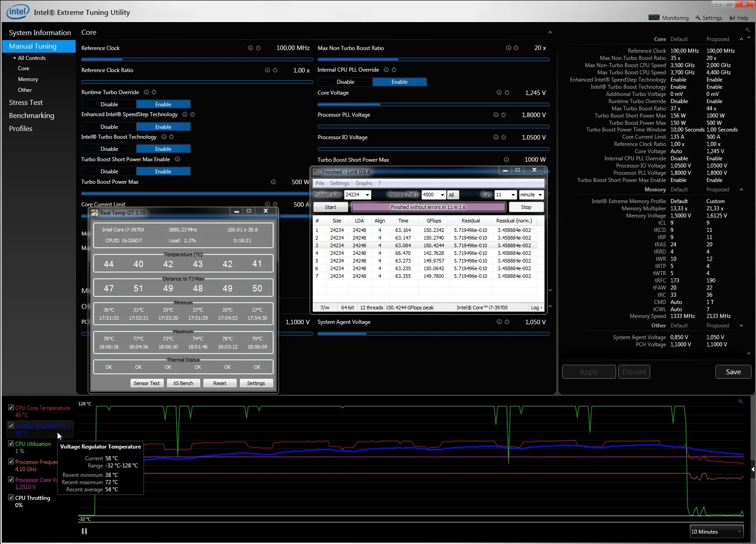Open LinX Run count dropdown

tap(513, 195)
